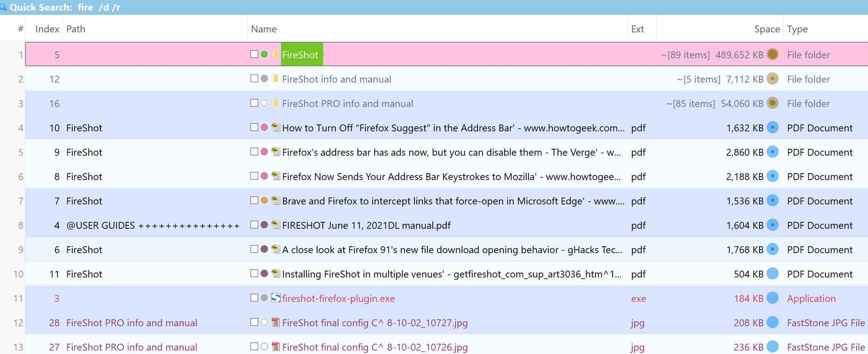Screen dimensions: 868x354
Task: Click pink label dot on Firefox's address bar row
Action: coord(264,151)
